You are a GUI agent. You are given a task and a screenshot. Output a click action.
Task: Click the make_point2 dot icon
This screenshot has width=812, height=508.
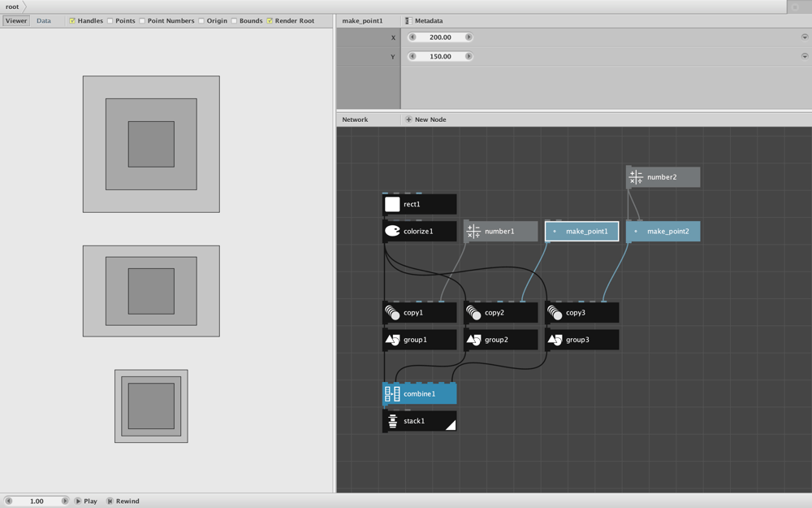point(636,231)
